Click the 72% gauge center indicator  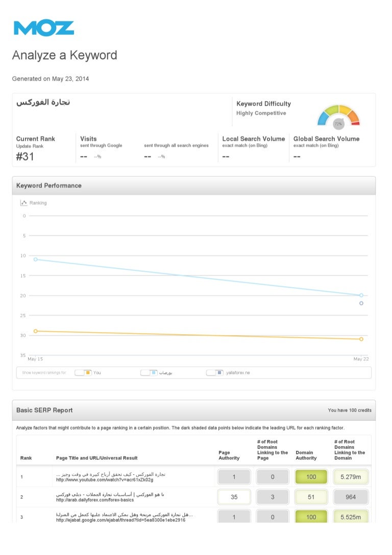coord(338,124)
